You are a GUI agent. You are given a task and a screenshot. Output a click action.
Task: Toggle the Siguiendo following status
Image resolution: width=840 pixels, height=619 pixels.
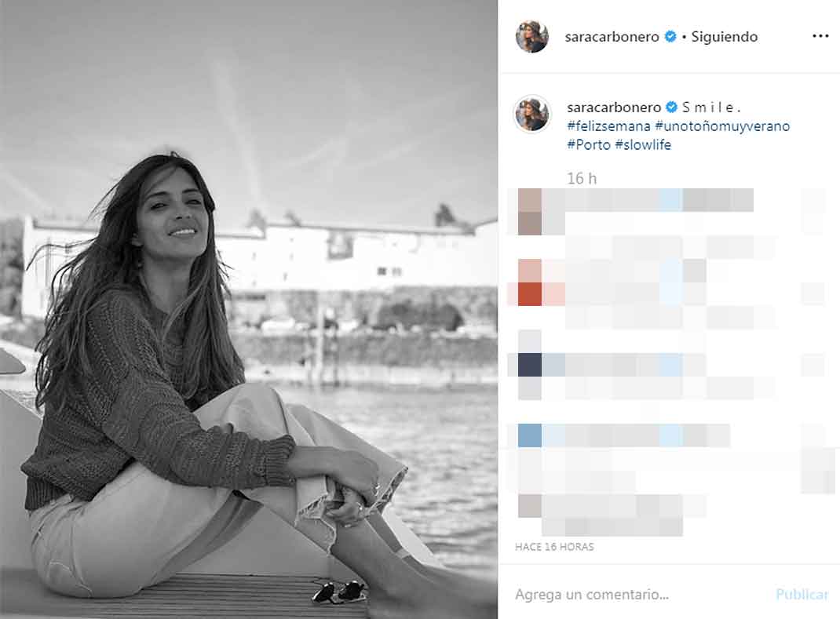pos(725,37)
